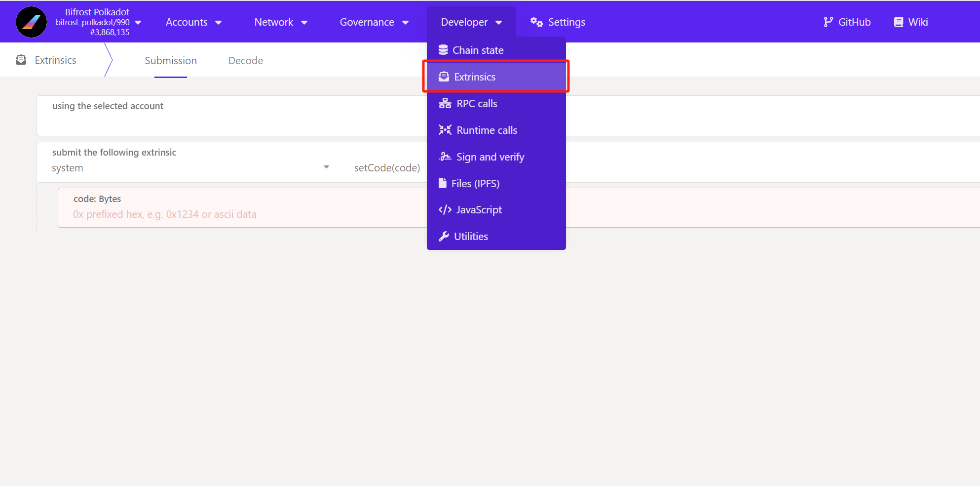Click the JavaScript code brackets icon
This screenshot has height=486, width=980.
point(445,210)
